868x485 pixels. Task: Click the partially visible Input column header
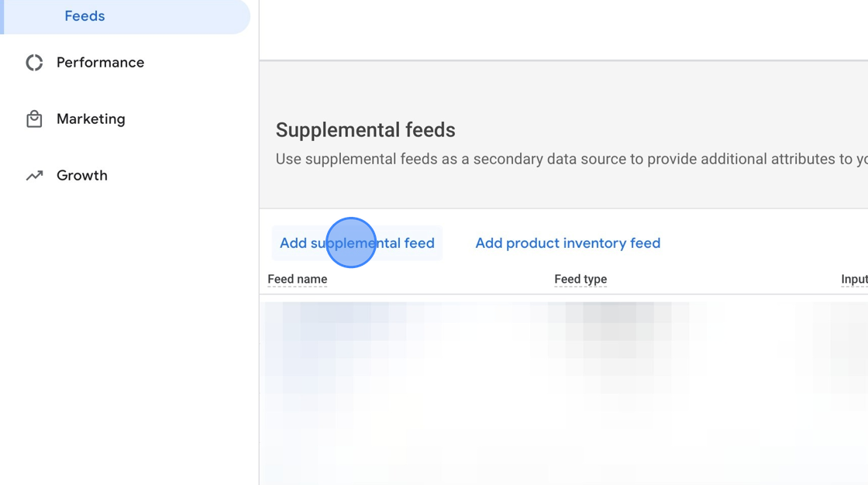[x=854, y=280]
